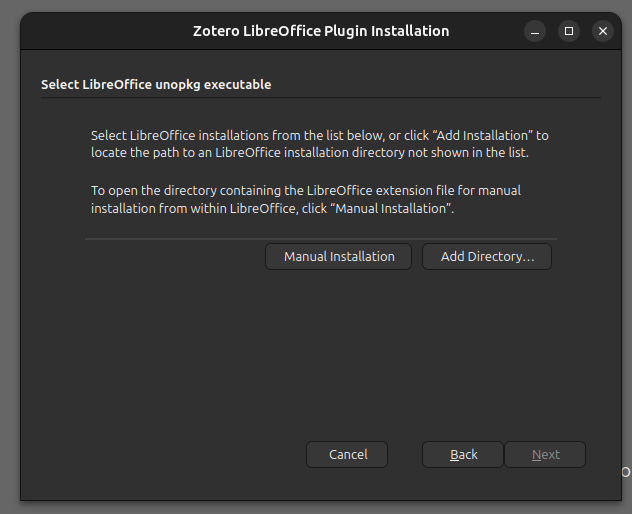Open the Add Directory… browser
The width and height of the screenshot is (632, 514).
(x=487, y=256)
